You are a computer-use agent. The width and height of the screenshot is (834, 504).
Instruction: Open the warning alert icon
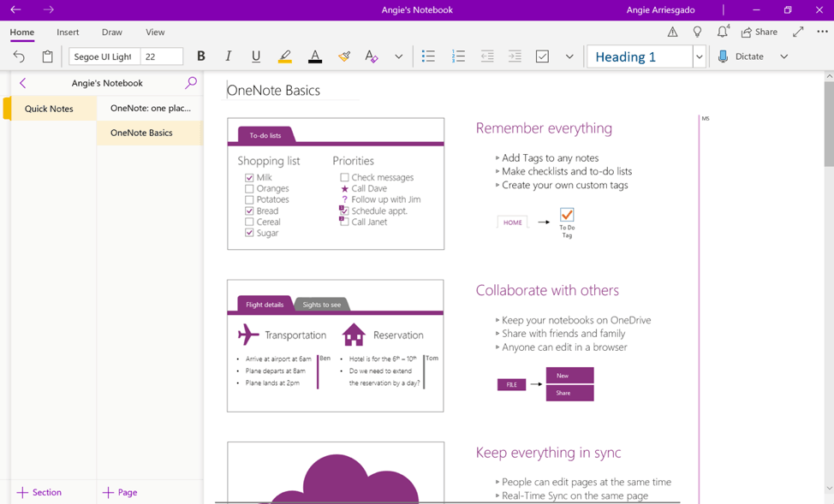click(672, 32)
